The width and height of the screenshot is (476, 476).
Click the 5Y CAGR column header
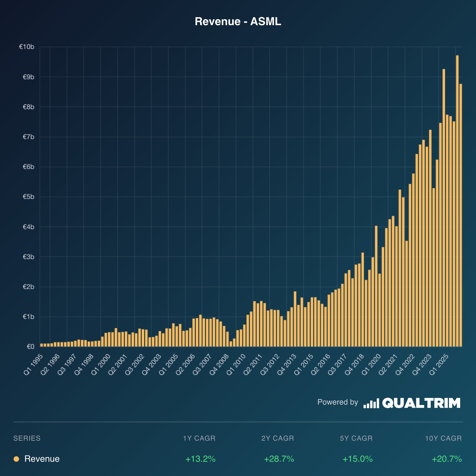coord(356,438)
